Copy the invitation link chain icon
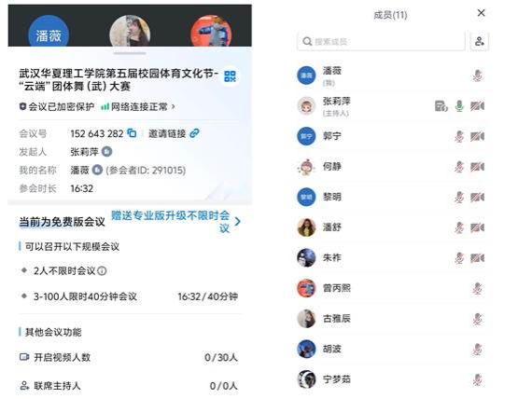 point(195,133)
